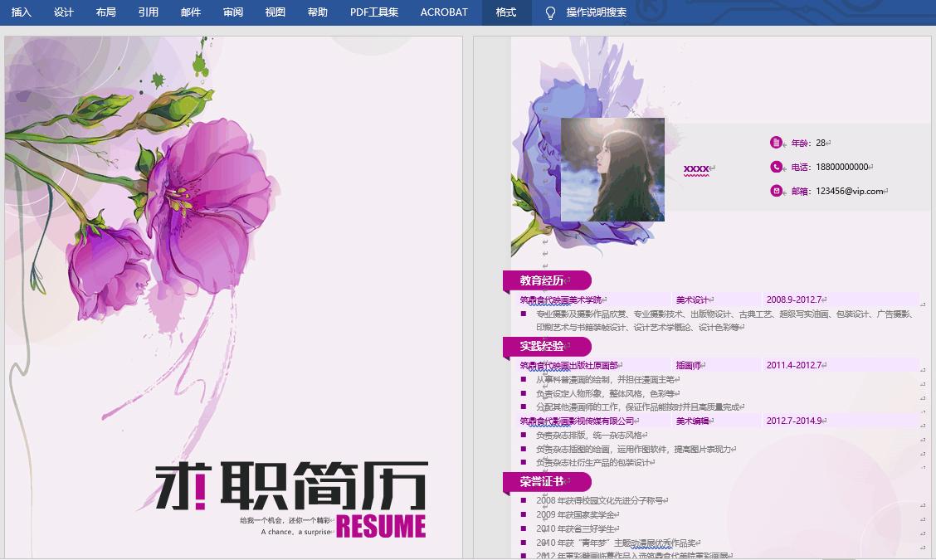The height and width of the screenshot is (560, 936).
Task: Select the portrait photo in the resume
Action: pyautogui.click(x=613, y=171)
